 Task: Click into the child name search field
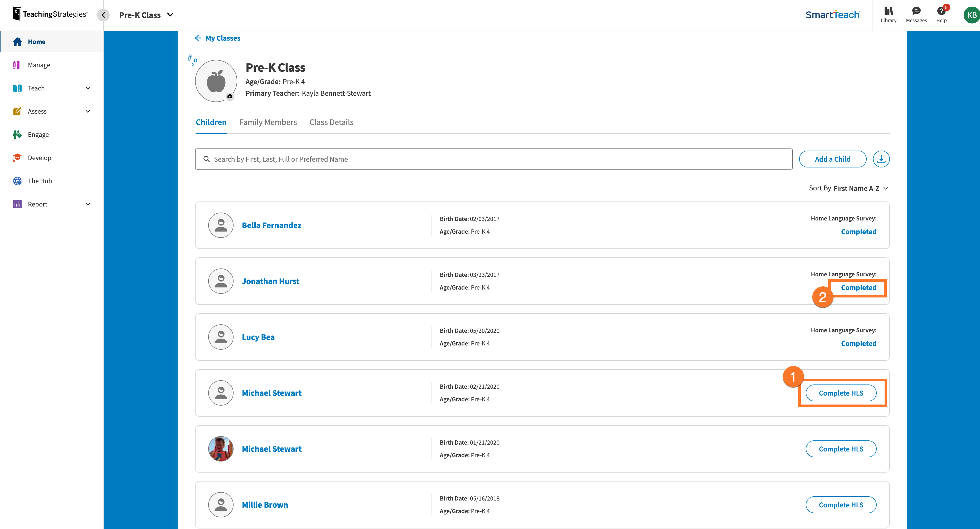tap(494, 159)
